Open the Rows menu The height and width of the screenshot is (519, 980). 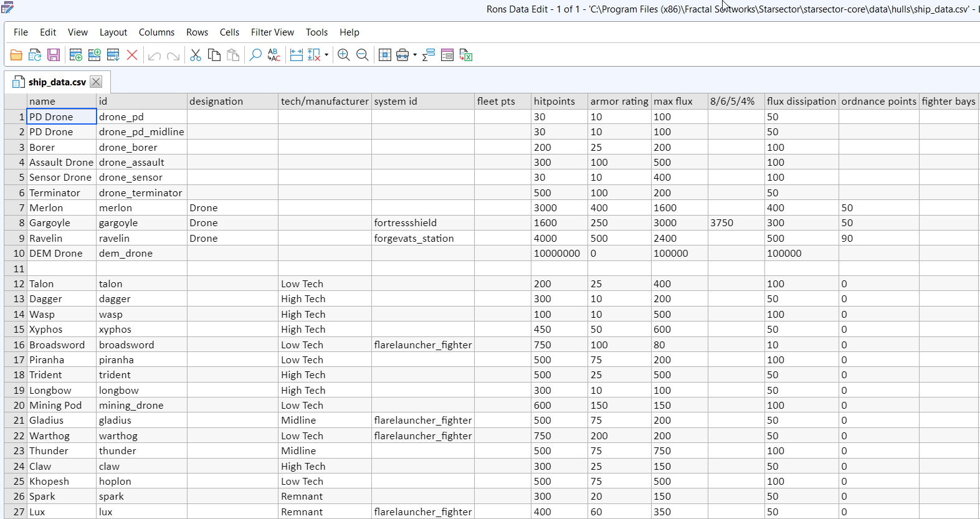coord(197,32)
